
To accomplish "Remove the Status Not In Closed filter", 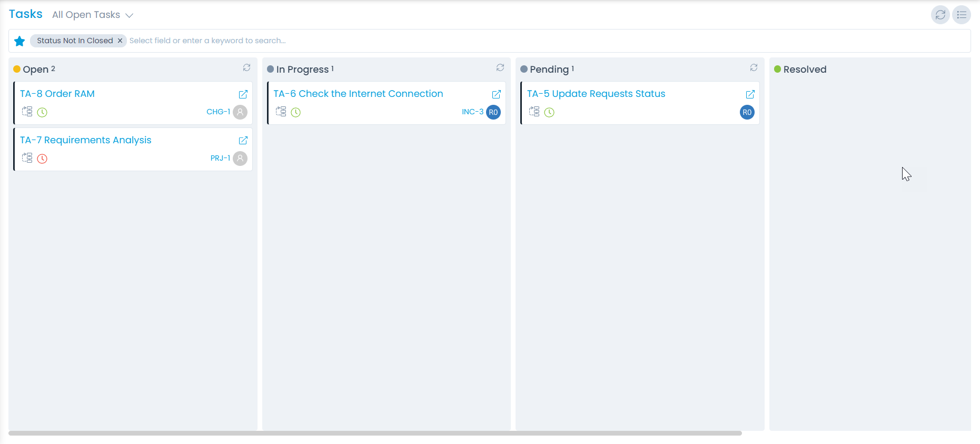I will (x=120, y=41).
